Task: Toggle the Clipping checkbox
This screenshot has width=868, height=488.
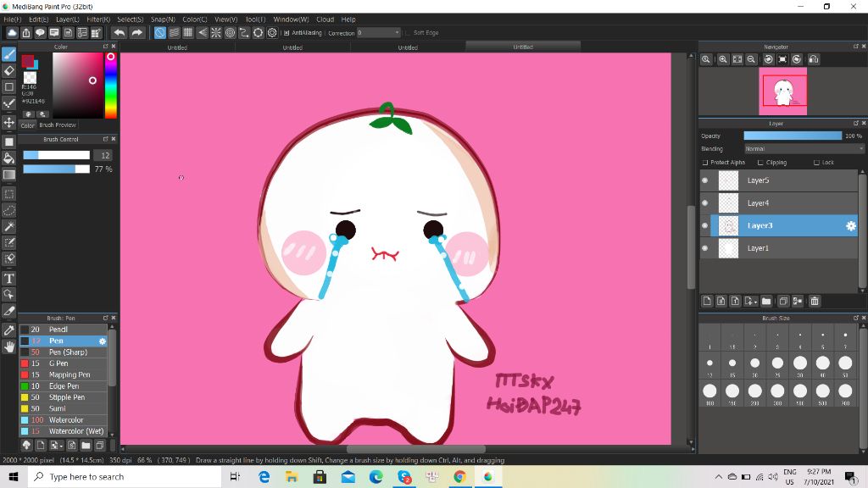Action: 759,163
